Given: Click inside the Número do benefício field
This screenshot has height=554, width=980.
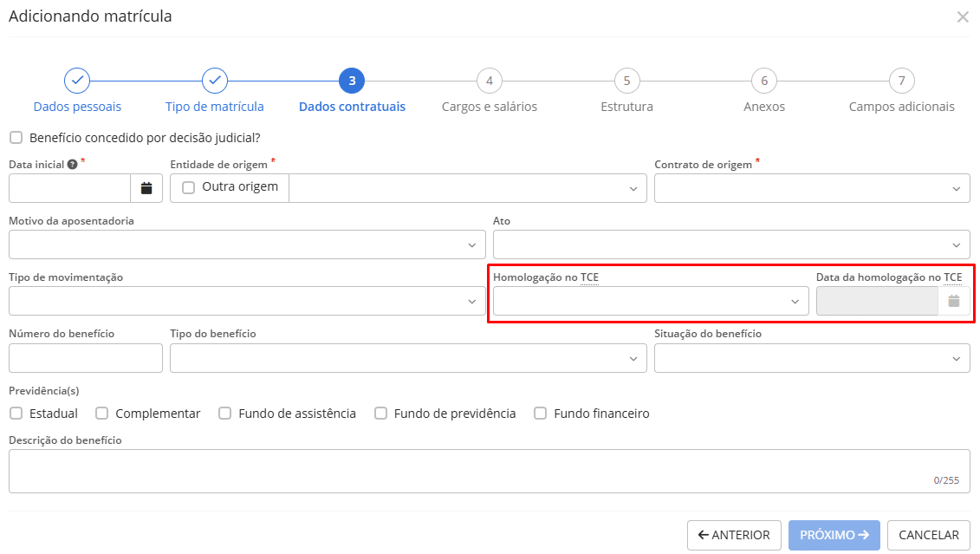Looking at the screenshot, I should pos(85,358).
